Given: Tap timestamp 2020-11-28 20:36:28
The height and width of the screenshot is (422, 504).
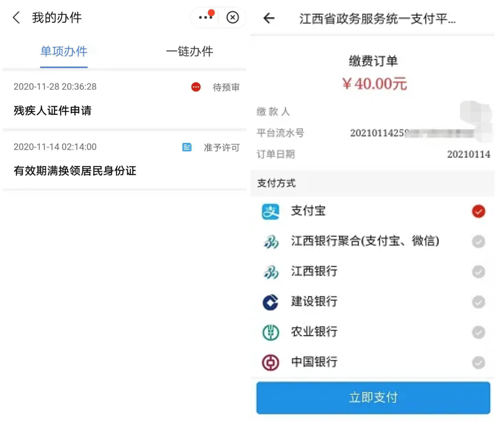Looking at the screenshot, I should 55,87.
